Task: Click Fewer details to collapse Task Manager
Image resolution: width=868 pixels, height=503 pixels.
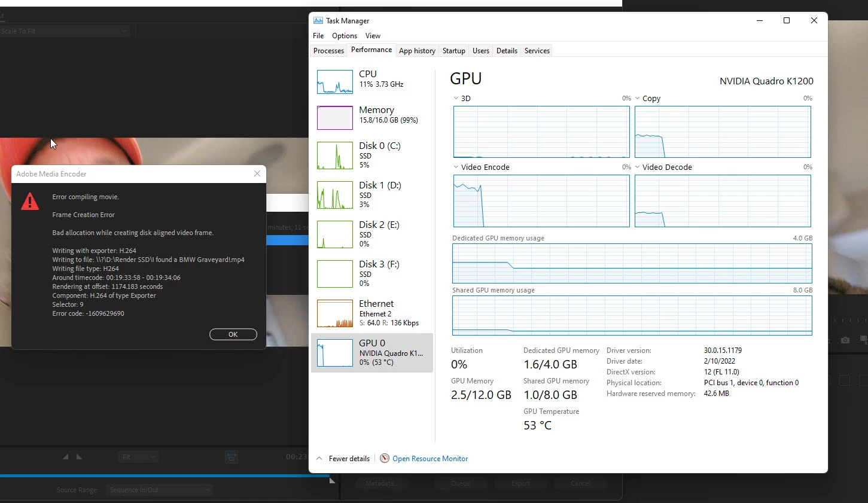Action: point(343,459)
